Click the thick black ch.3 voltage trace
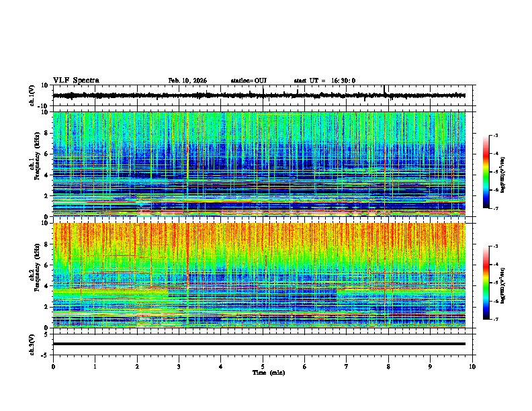This screenshot has width=532, height=411. coord(259,344)
